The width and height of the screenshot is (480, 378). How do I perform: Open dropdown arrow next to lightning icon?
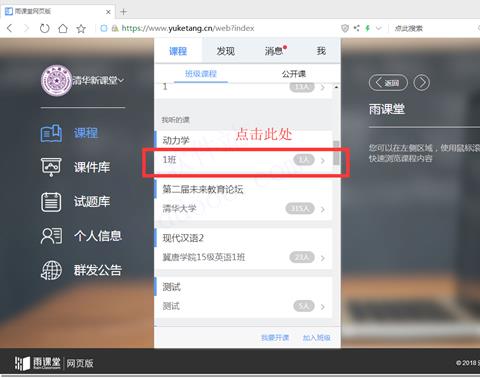click(x=378, y=29)
